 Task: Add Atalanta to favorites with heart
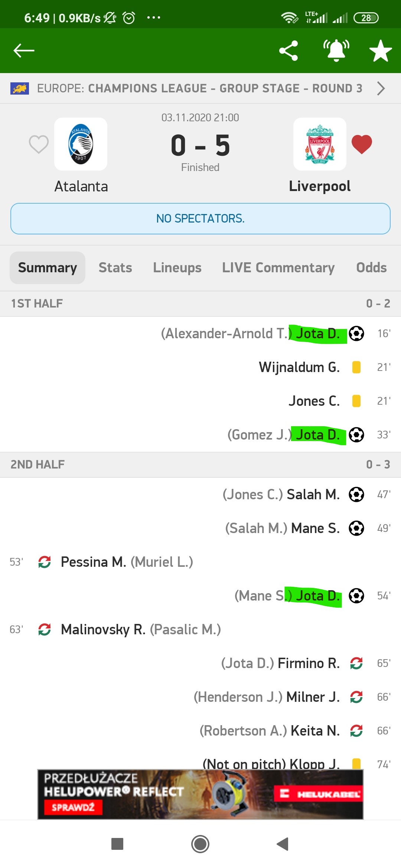click(x=39, y=144)
